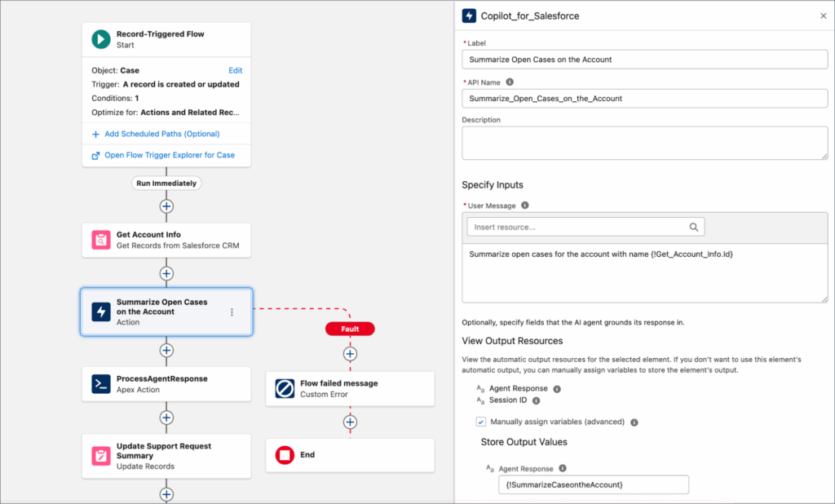Add element below Run Immediately
The width and height of the screenshot is (835, 504).
(x=166, y=206)
